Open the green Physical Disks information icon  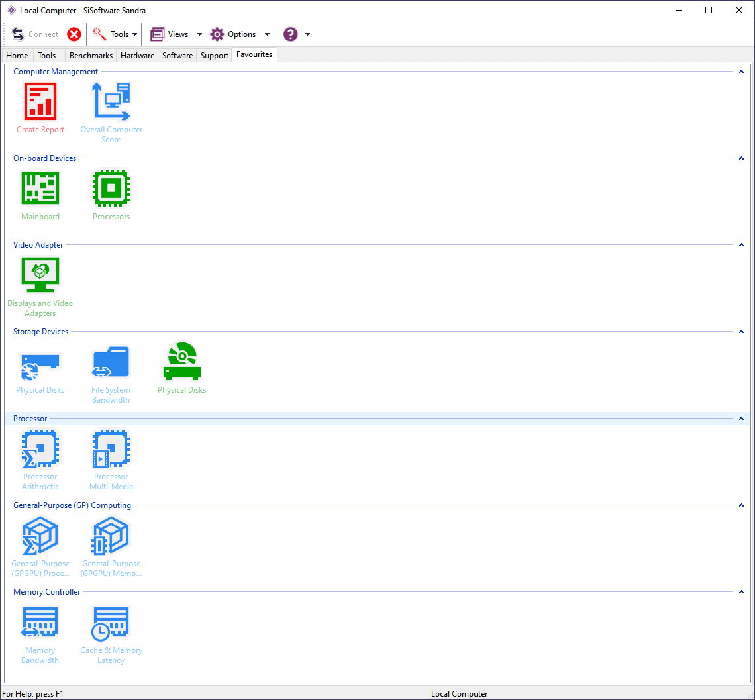[x=182, y=362]
